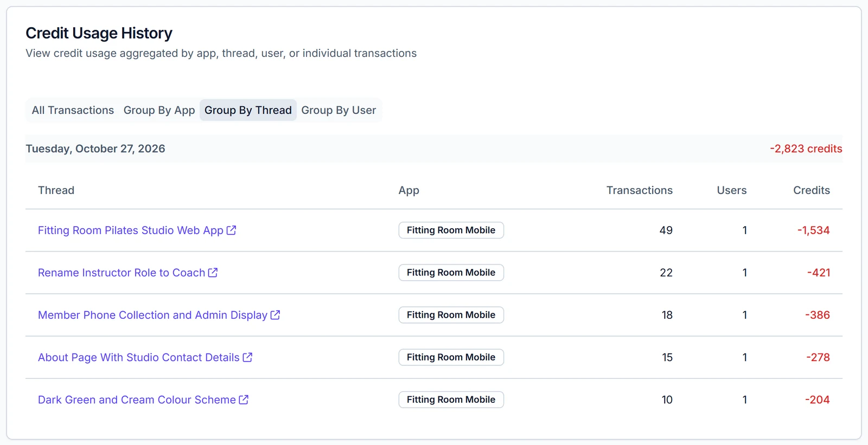Click the Credits column header
Image resolution: width=868 pixels, height=445 pixels.
[812, 190]
